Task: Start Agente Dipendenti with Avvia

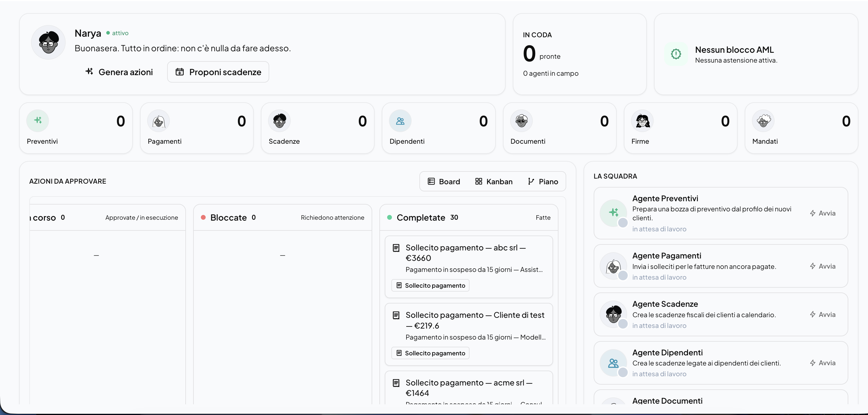Action: (x=823, y=363)
